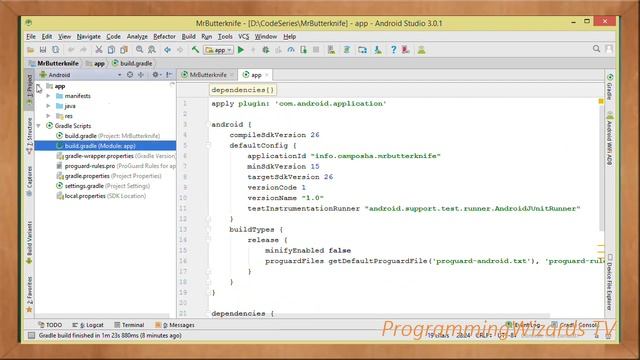Click the Redo arrow icon
This screenshot has width=640, height=360.
pos(83,50)
